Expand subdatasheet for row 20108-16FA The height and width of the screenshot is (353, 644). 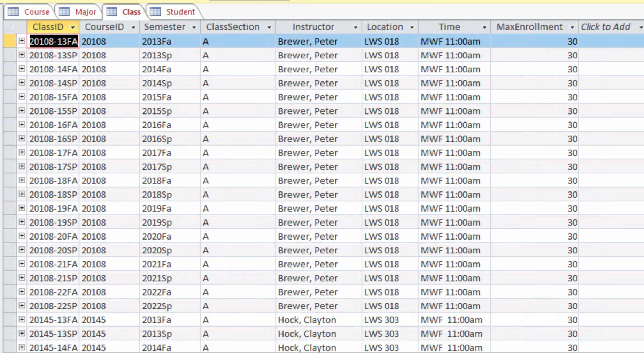coord(22,125)
